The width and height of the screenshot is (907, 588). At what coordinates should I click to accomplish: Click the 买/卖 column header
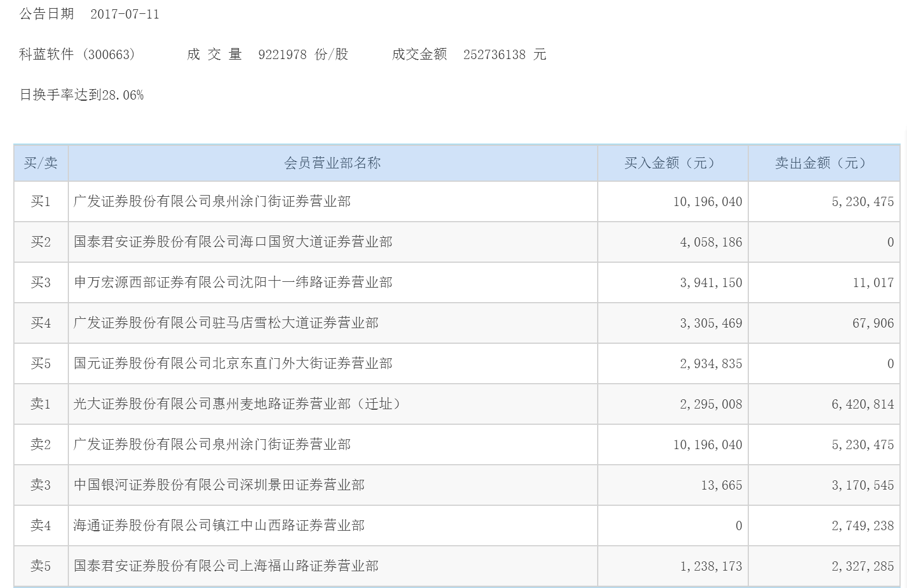41,163
